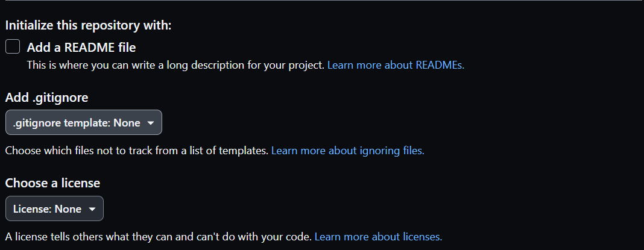This screenshot has width=644, height=250.
Task: Click the 'A license tells others' description text
Action: pyautogui.click(x=159, y=237)
